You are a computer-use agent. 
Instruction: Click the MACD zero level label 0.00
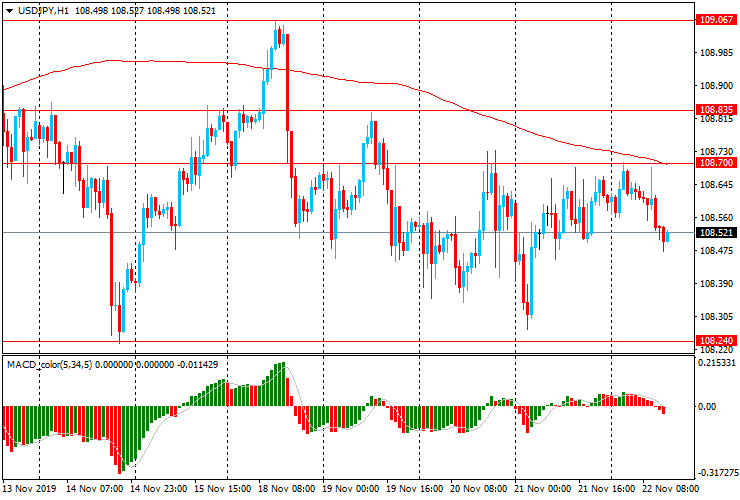click(x=706, y=407)
